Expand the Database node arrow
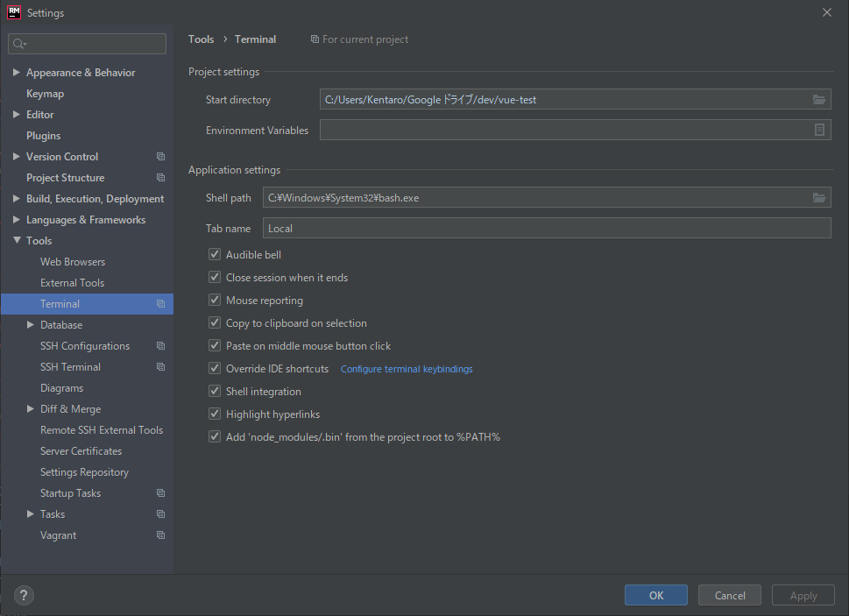Screen dimensions: 849x616 pyautogui.click(x=31, y=324)
